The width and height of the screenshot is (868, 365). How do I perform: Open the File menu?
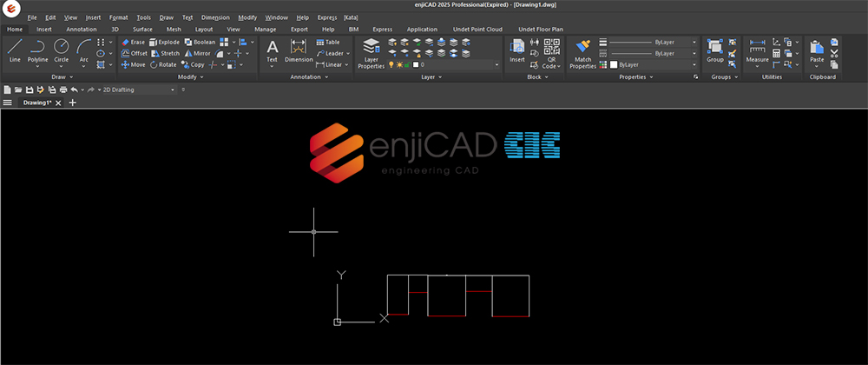32,17
